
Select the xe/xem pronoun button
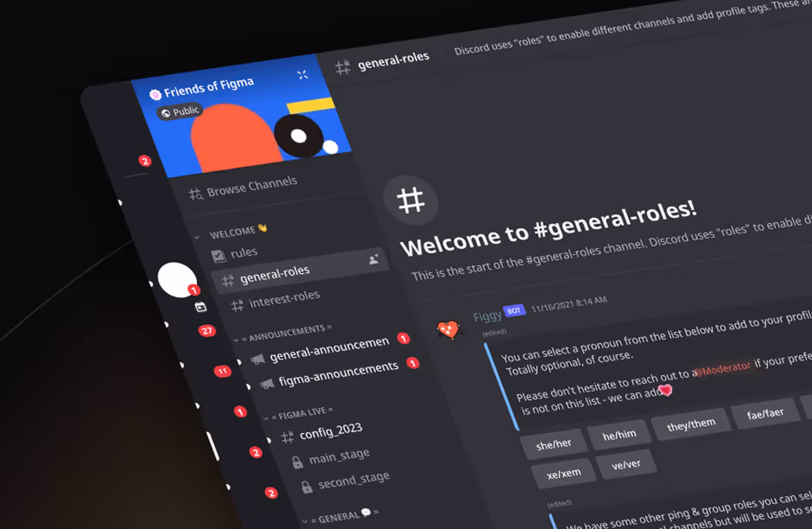click(x=564, y=473)
